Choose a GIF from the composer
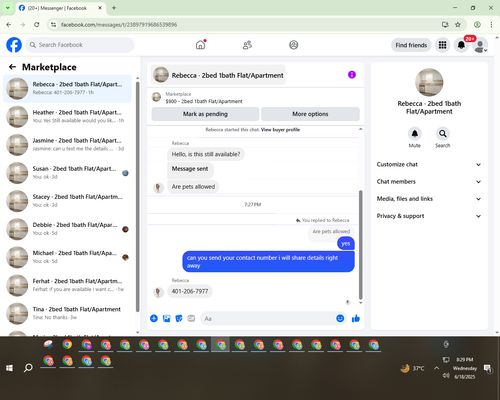The height and width of the screenshot is (400, 500). click(191, 318)
